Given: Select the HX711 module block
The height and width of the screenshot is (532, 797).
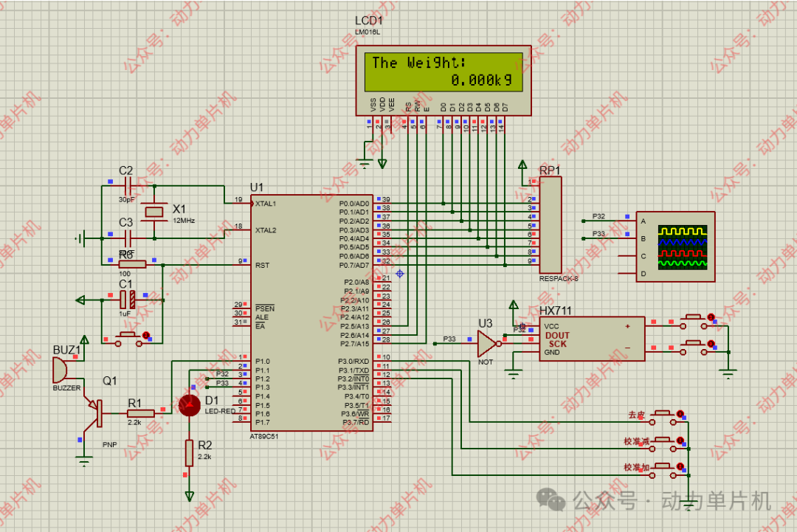Looking at the screenshot, I should [592, 339].
